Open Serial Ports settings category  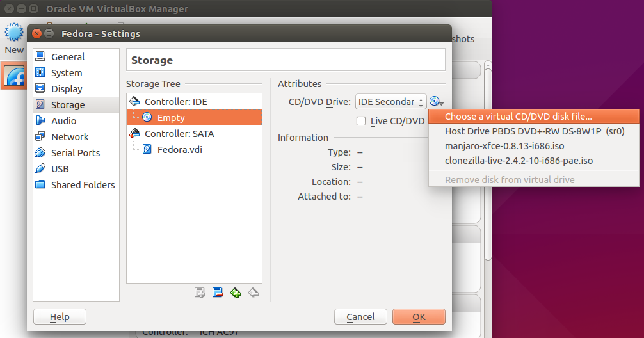(76, 153)
